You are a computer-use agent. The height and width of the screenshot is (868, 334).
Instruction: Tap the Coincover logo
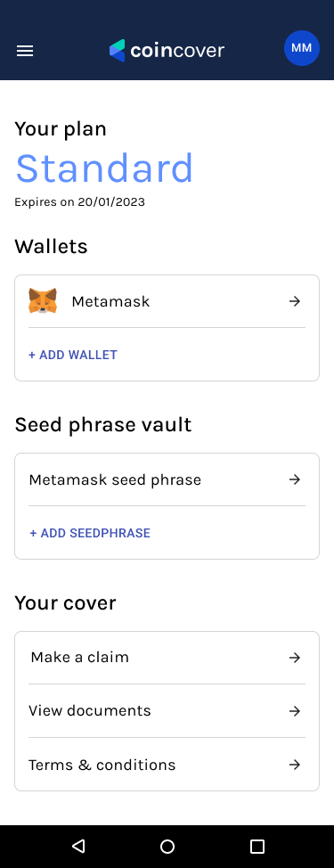point(167,51)
